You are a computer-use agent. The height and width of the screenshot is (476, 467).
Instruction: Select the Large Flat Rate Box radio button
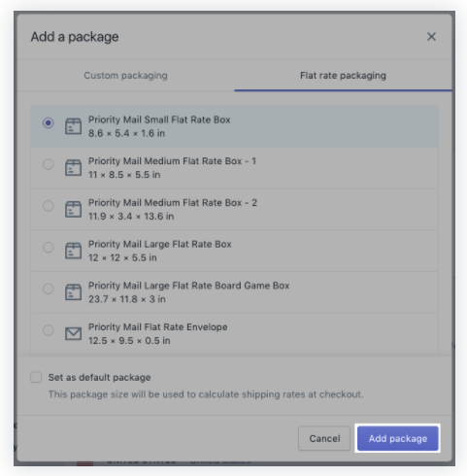pyautogui.click(x=49, y=248)
